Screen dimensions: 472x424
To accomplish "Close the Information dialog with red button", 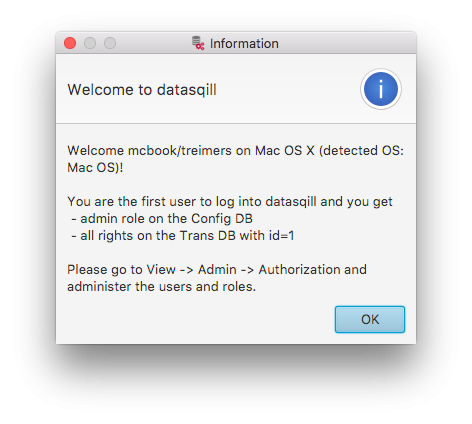I will pyautogui.click(x=70, y=43).
